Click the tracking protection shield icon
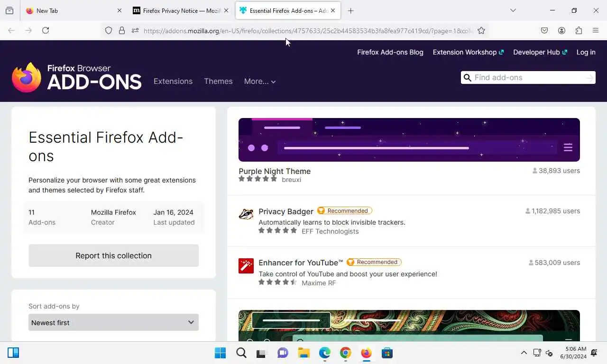Image resolution: width=607 pixels, height=364 pixels. [x=109, y=30]
